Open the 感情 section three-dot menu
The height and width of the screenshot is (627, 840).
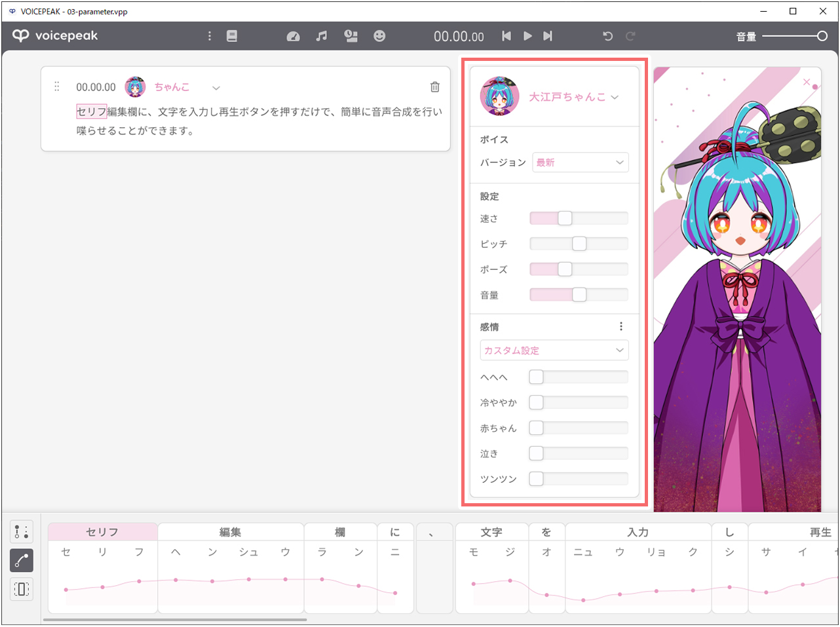621,326
